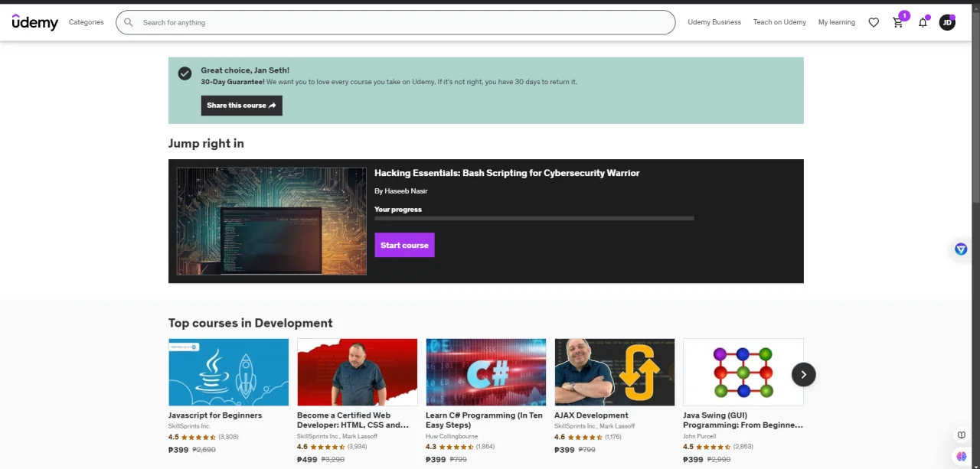Open My learning menu
980x469 pixels.
click(x=837, y=22)
